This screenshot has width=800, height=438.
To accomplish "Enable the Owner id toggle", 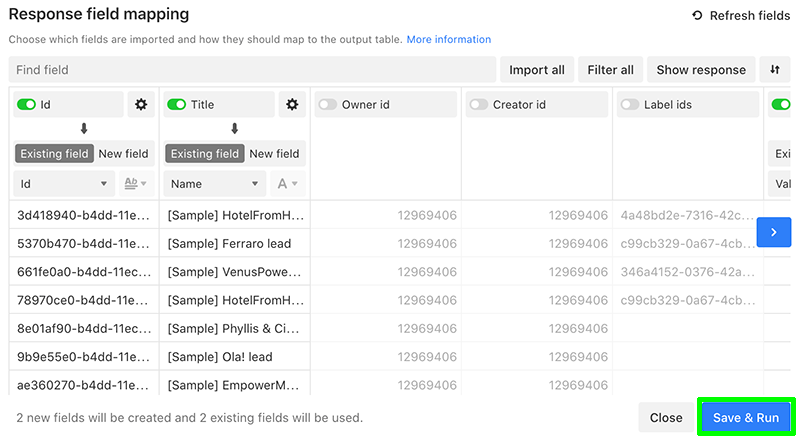I will (x=328, y=105).
